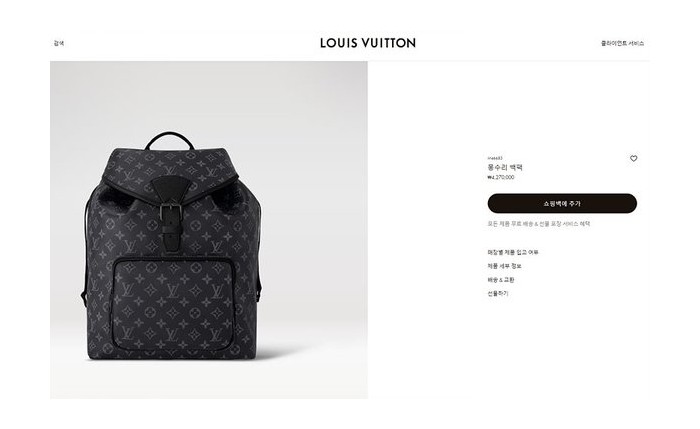Click the ₩4,270,000 price text
The image size is (700, 429).
[x=501, y=177]
